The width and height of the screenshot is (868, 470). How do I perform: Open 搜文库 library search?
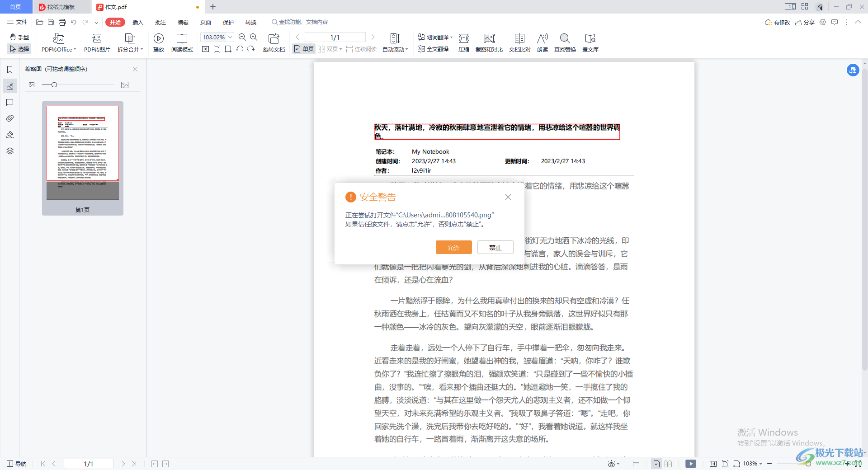click(590, 43)
